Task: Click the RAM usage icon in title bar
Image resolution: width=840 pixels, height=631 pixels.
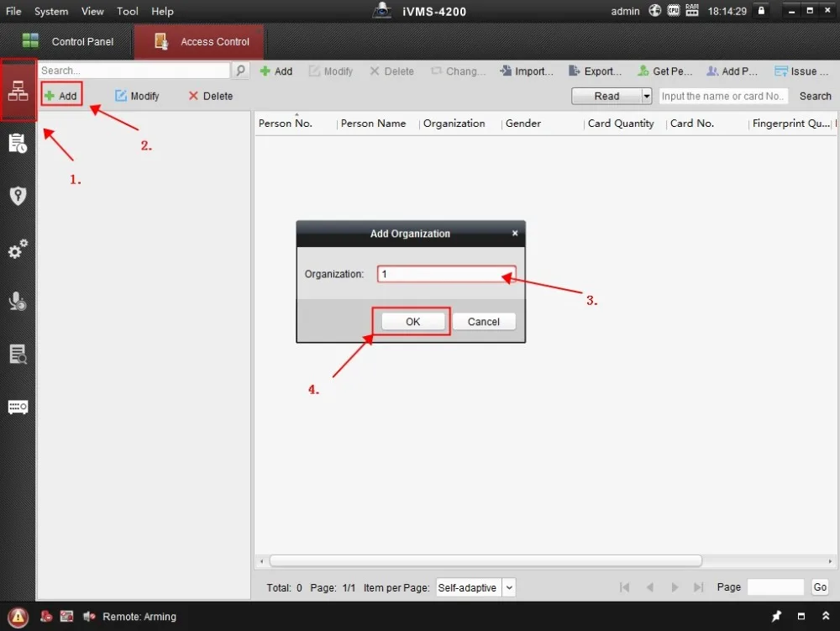Action: click(x=692, y=10)
